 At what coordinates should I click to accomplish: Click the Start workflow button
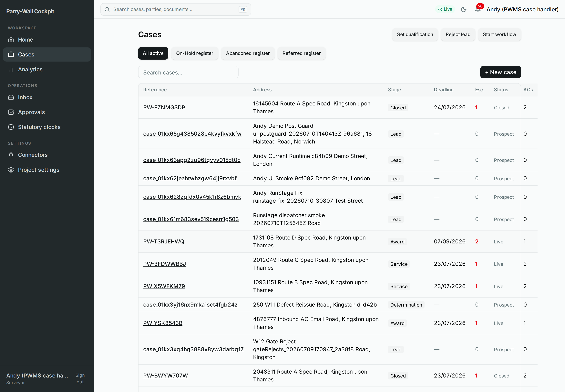[x=500, y=35]
